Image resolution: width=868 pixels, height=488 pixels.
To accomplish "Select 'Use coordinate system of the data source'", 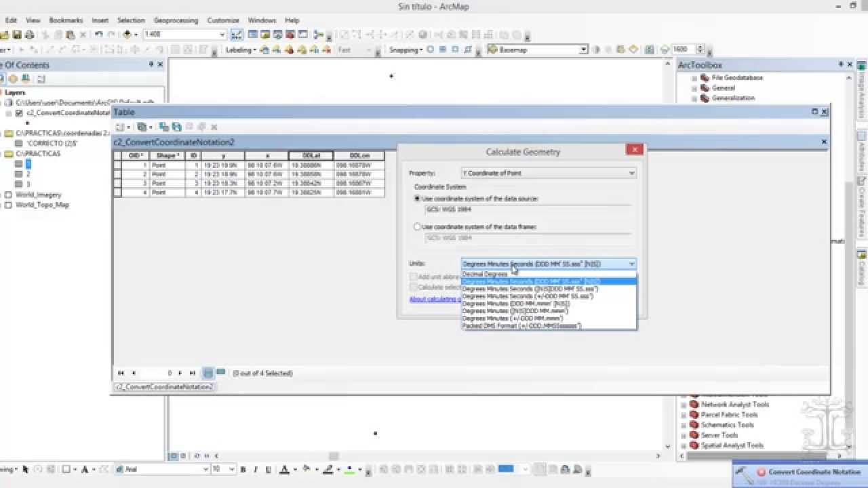I will 417,199.
